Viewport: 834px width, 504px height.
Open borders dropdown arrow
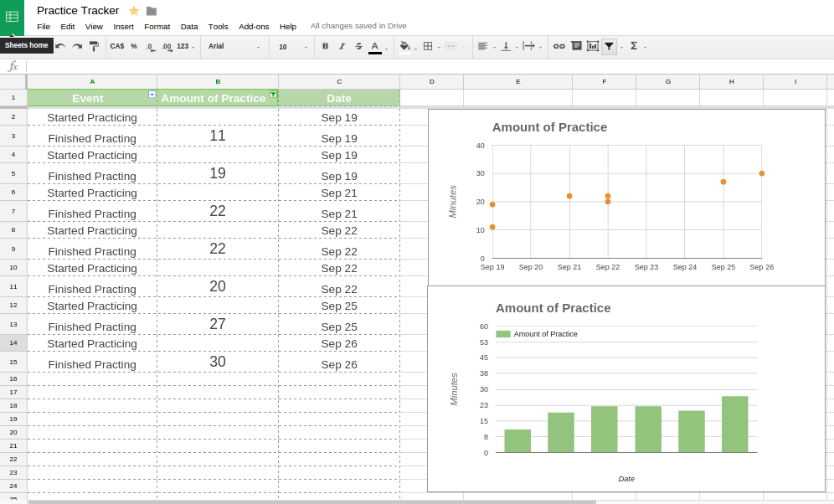click(x=439, y=48)
